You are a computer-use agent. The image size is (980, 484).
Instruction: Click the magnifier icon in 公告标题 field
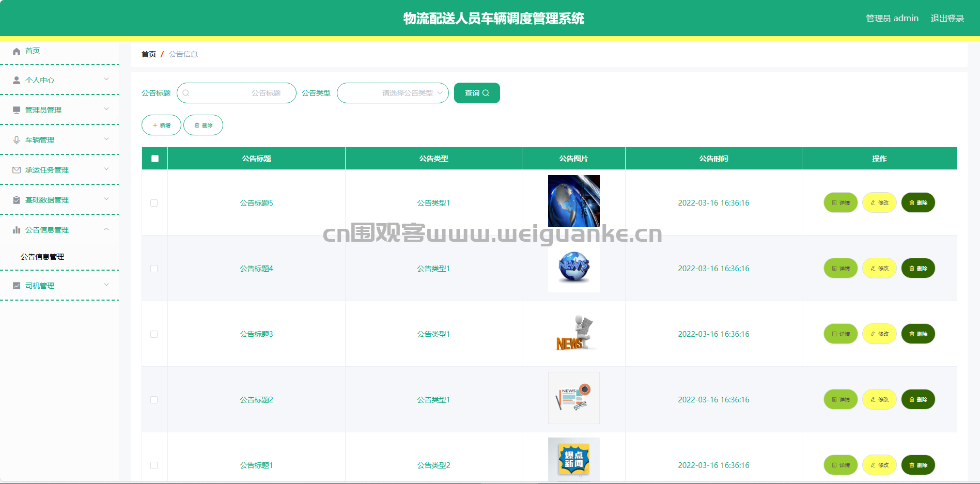[x=186, y=93]
